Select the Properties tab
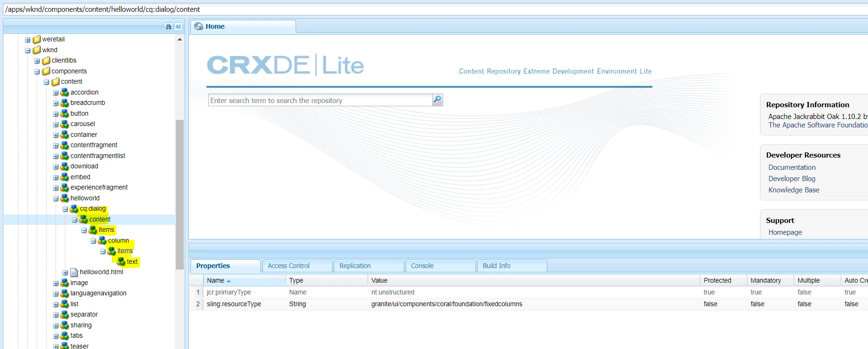Viewport: 868px width, 349px height. pos(225,266)
